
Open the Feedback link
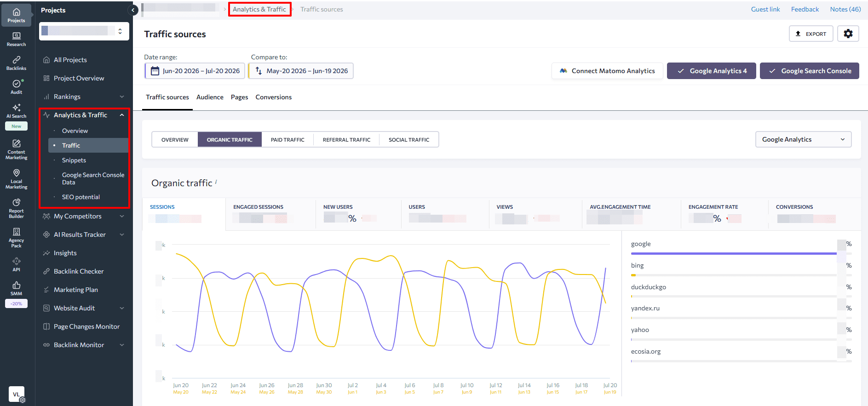coord(805,9)
